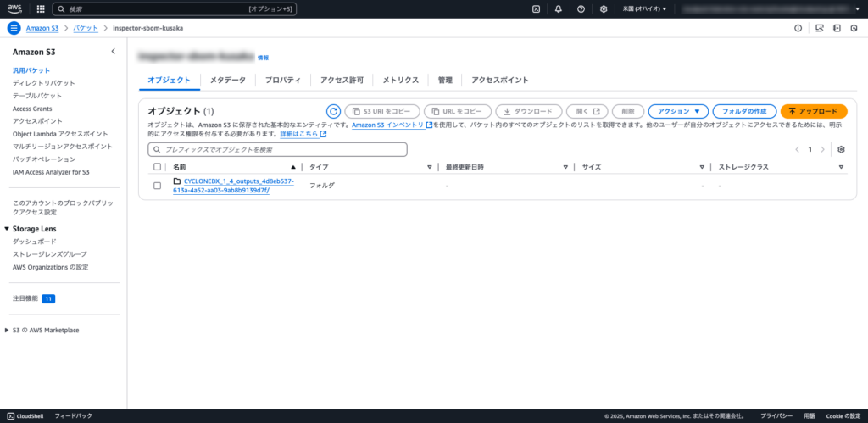Switch to the オブジェクト tab

169,80
